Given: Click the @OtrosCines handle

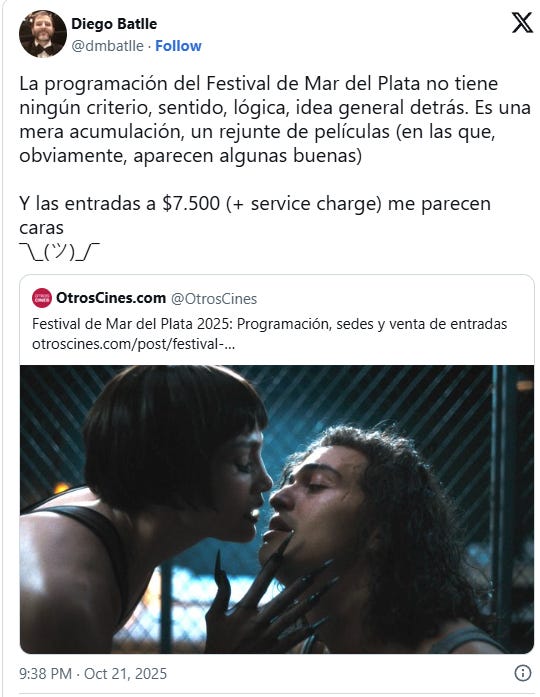Looking at the screenshot, I should 214,299.
